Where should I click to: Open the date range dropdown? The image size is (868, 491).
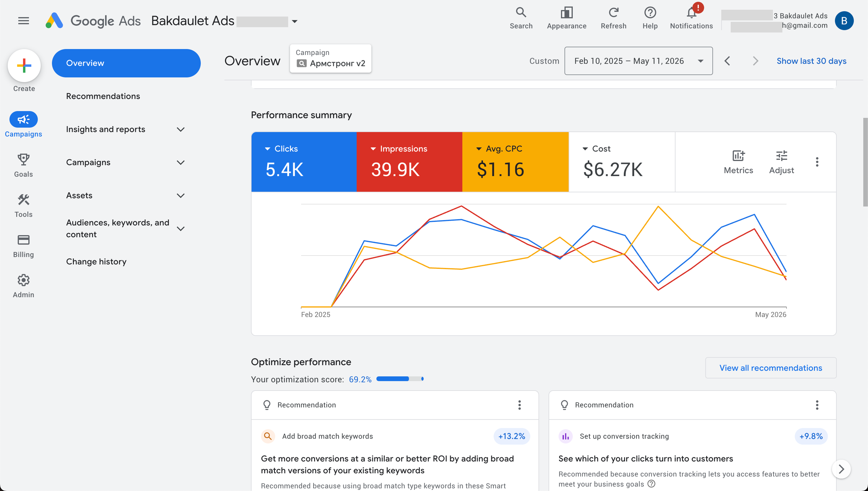pyautogui.click(x=638, y=61)
